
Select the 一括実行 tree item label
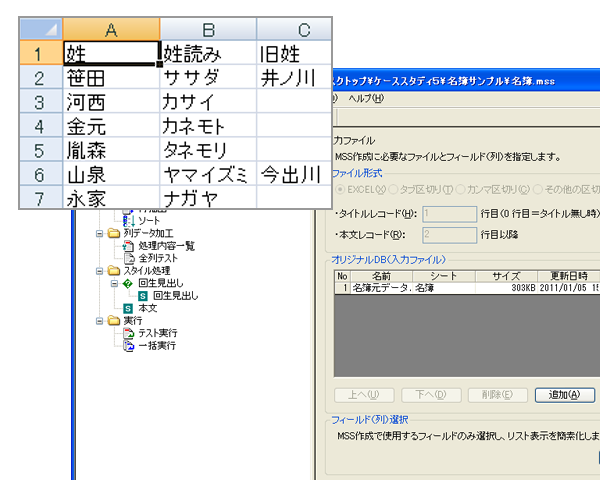157,346
